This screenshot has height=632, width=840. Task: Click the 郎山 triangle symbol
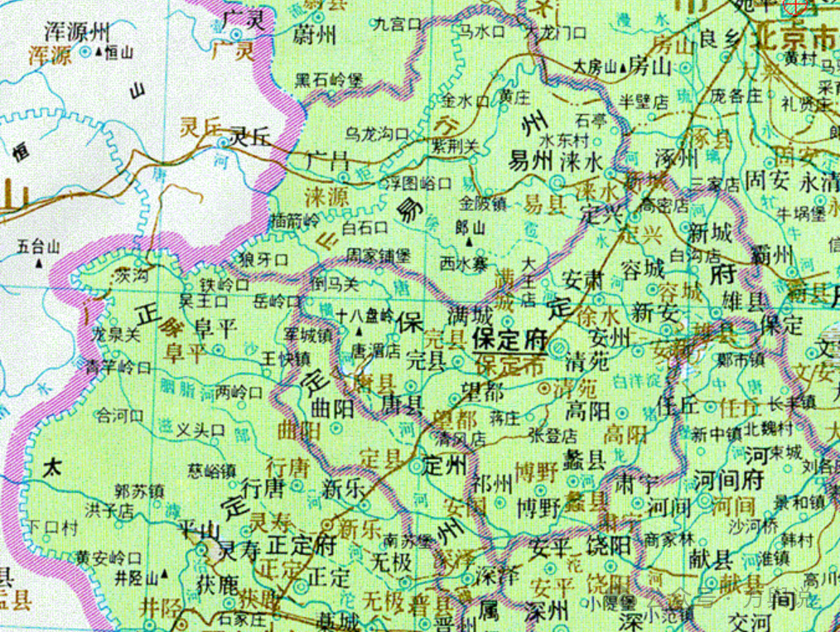[x=469, y=242]
